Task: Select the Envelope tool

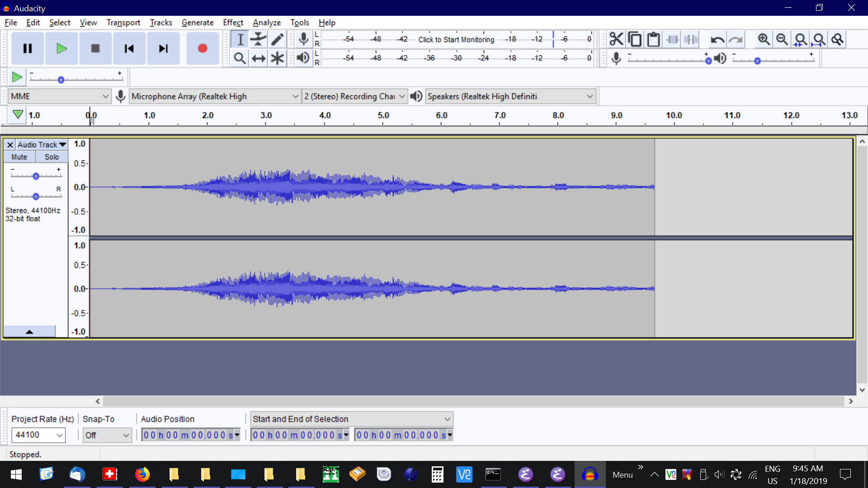Action: (258, 39)
